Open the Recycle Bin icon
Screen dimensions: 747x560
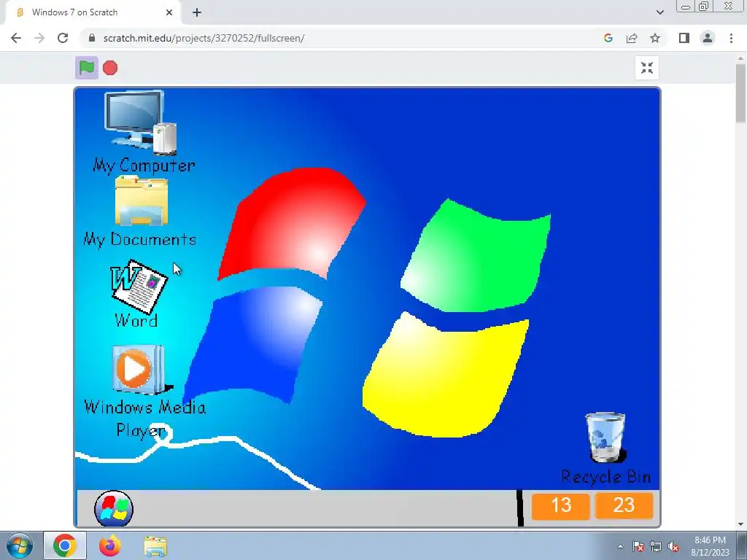point(605,437)
